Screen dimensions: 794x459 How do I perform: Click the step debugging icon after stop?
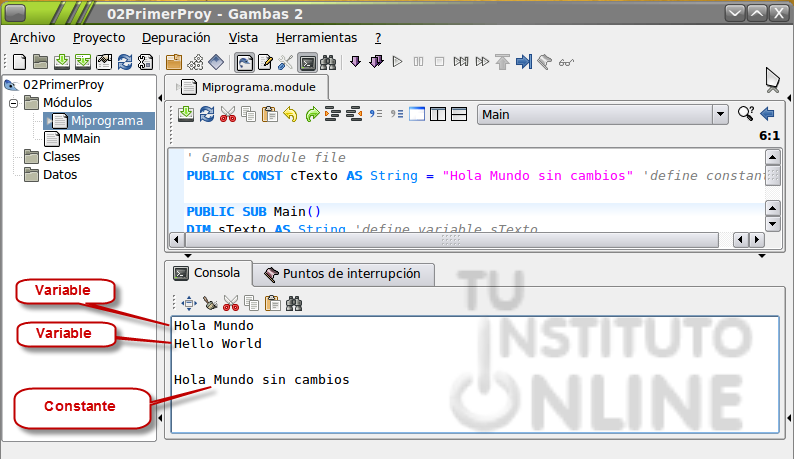[461, 62]
